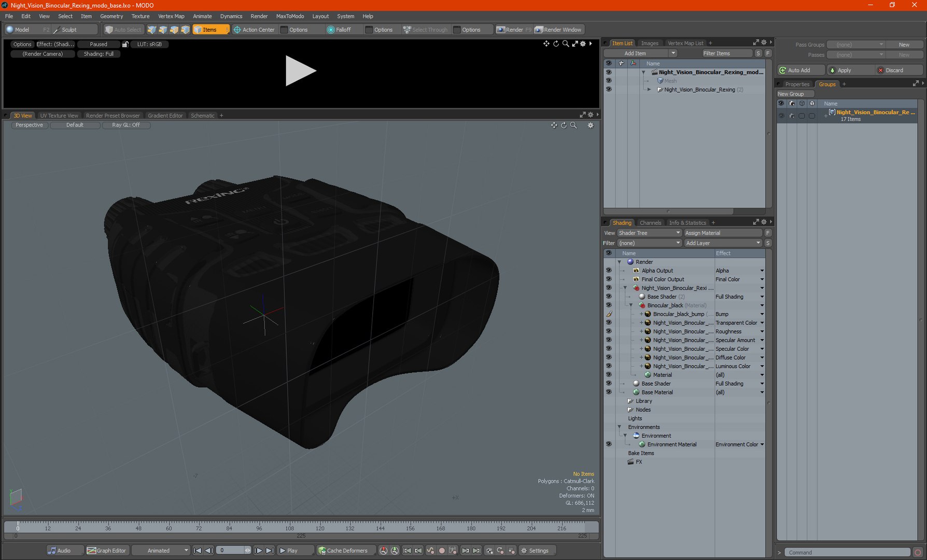
Task: Hide the Mesh item in Item List
Action: [x=609, y=81]
